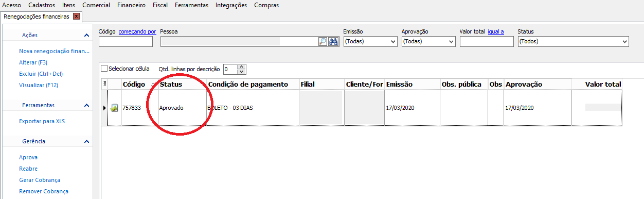Click the binoculars find icon beside Pessoa
Screen dimensions: 644x199
(x=333, y=42)
